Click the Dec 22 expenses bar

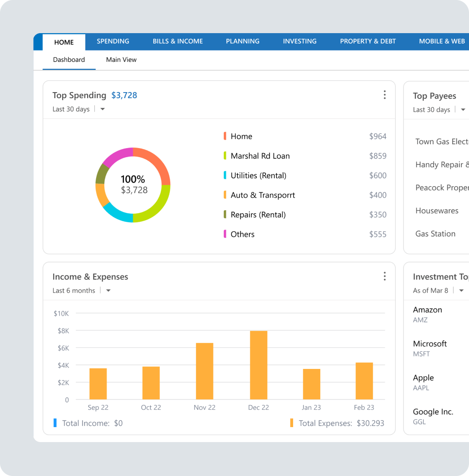click(258, 365)
